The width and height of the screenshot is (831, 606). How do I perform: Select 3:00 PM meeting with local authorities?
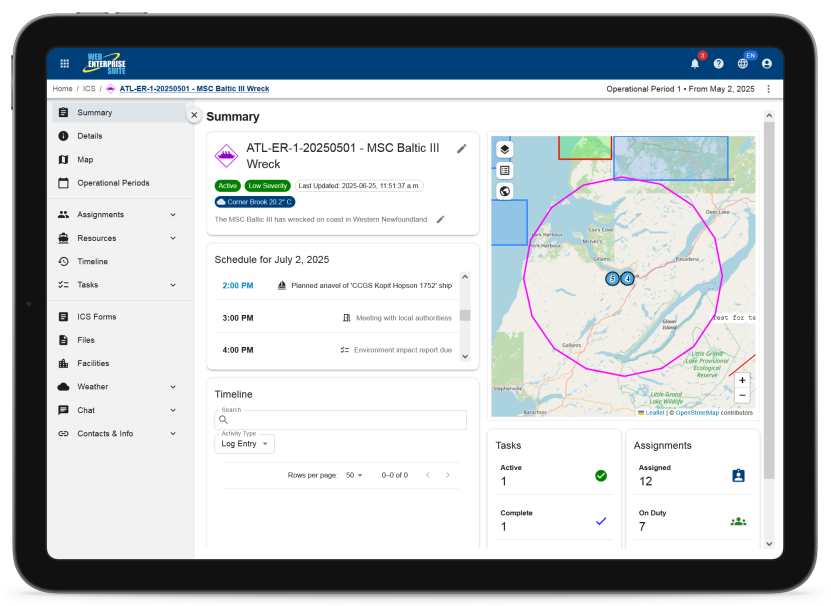pyautogui.click(x=337, y=318)
